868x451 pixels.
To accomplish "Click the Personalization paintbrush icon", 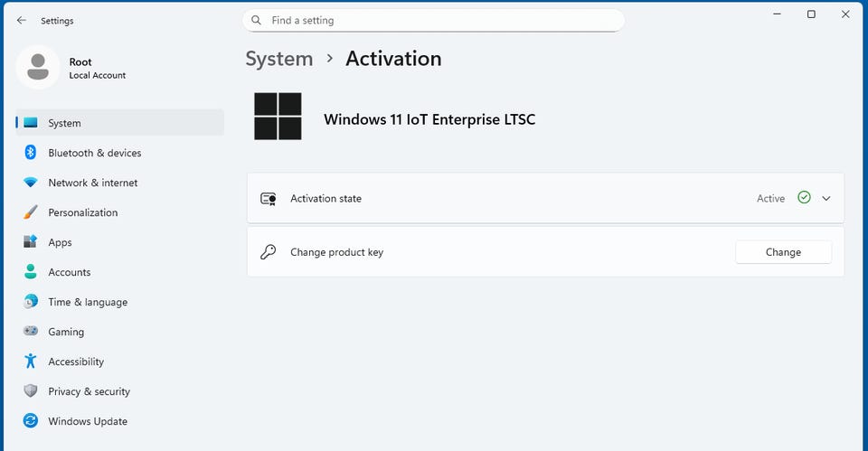I will 31,212.
